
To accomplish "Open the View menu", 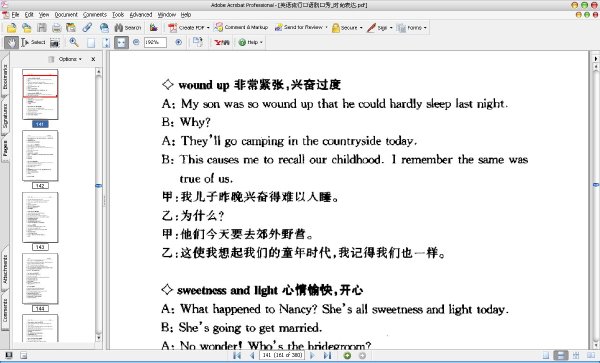I will click(44, 15).
